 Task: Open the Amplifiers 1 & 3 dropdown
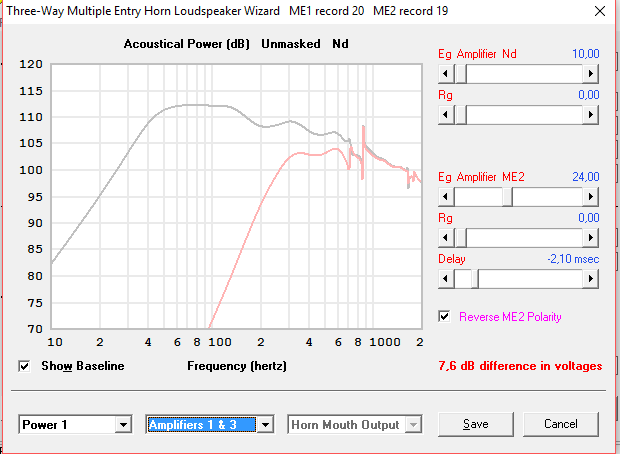[265, 425]
